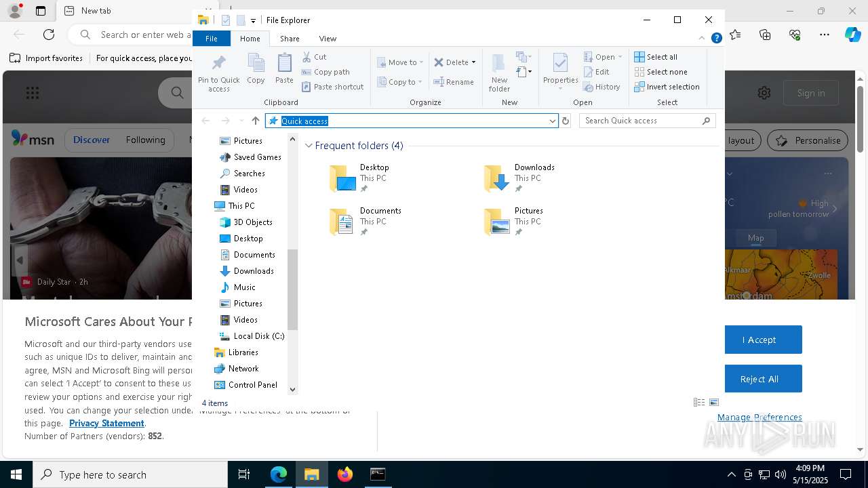Select Libraries in navigation pane

(236, 352)
